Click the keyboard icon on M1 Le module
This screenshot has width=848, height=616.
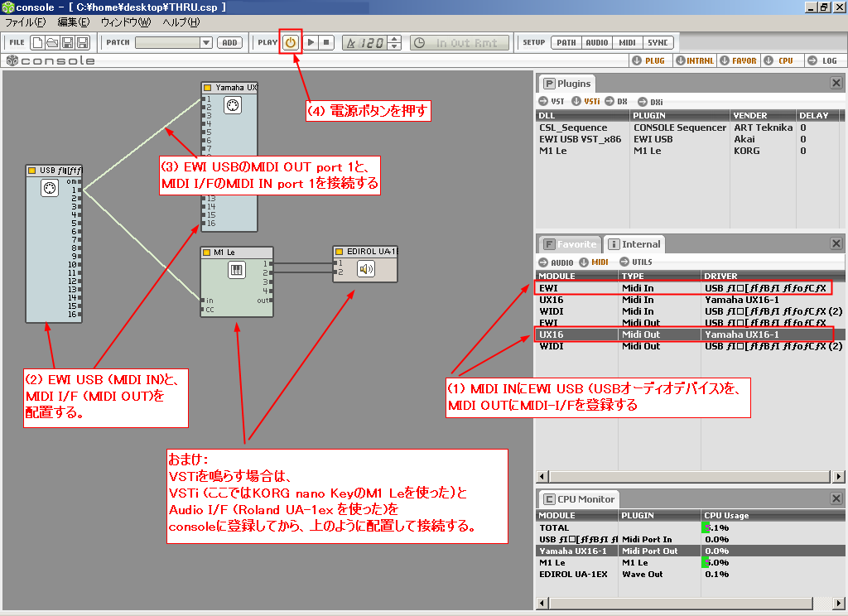(236, 269)
